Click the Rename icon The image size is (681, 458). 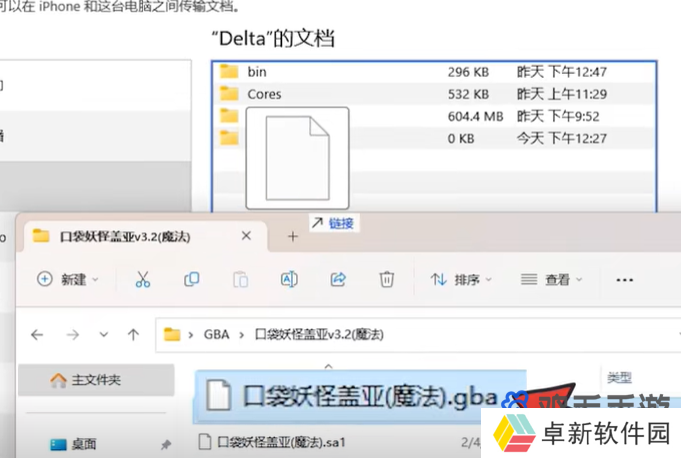click(289, 280)
